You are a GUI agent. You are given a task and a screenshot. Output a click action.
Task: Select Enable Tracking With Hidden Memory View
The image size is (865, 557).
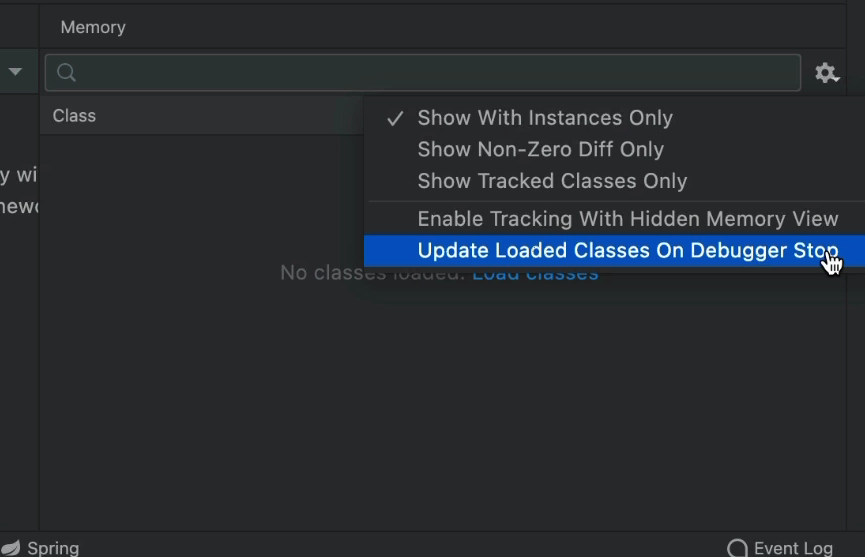tap(627, 219)
